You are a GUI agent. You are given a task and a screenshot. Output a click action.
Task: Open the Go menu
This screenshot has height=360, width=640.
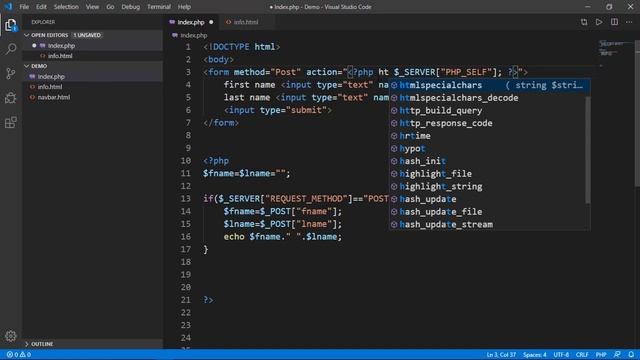(x=110, y=7)
